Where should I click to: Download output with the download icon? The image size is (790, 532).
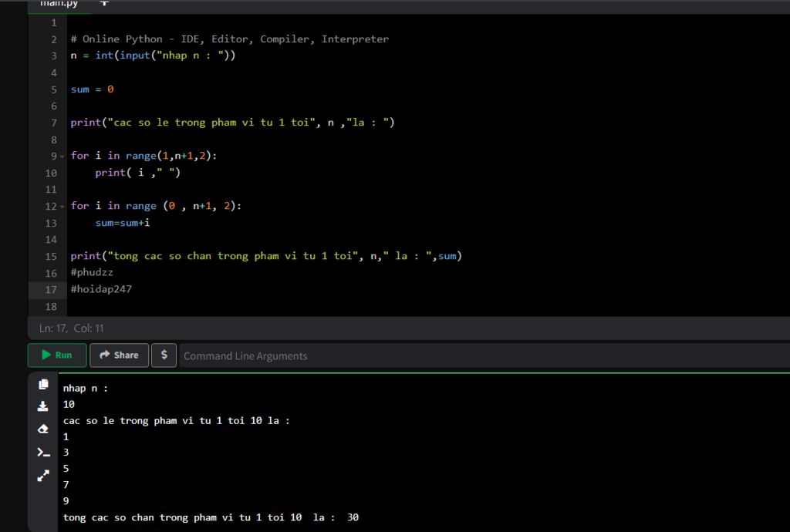[x=43, y=406]
